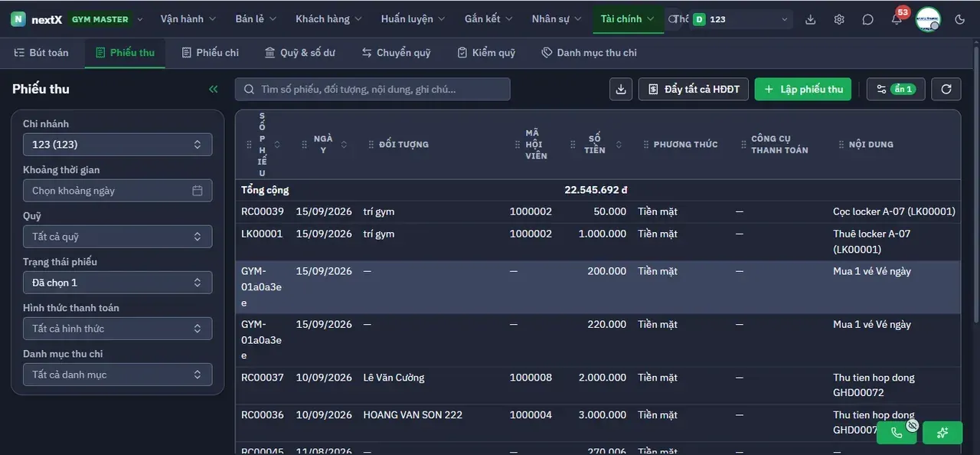The image size is (980, 455).
Task: Switch to the Kiểm quỹ tab
Action: pyautogui.click(x=486, y=53)
